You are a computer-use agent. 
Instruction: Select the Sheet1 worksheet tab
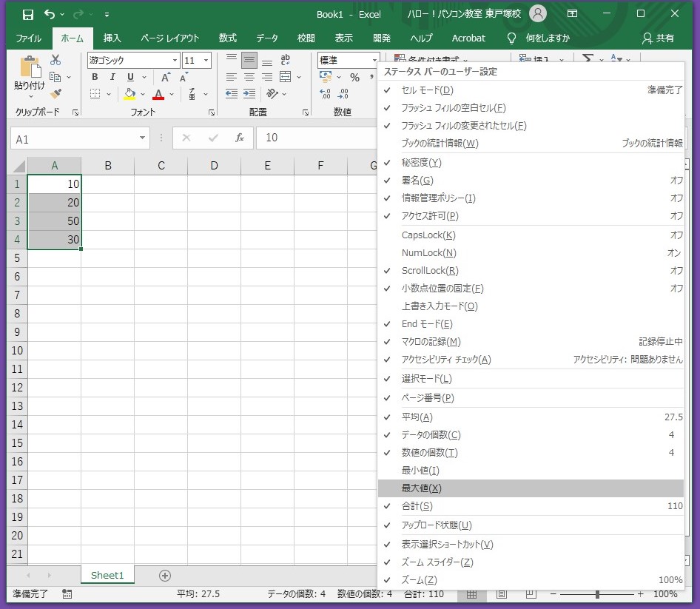pyautogui.click(x=107, y=575)
